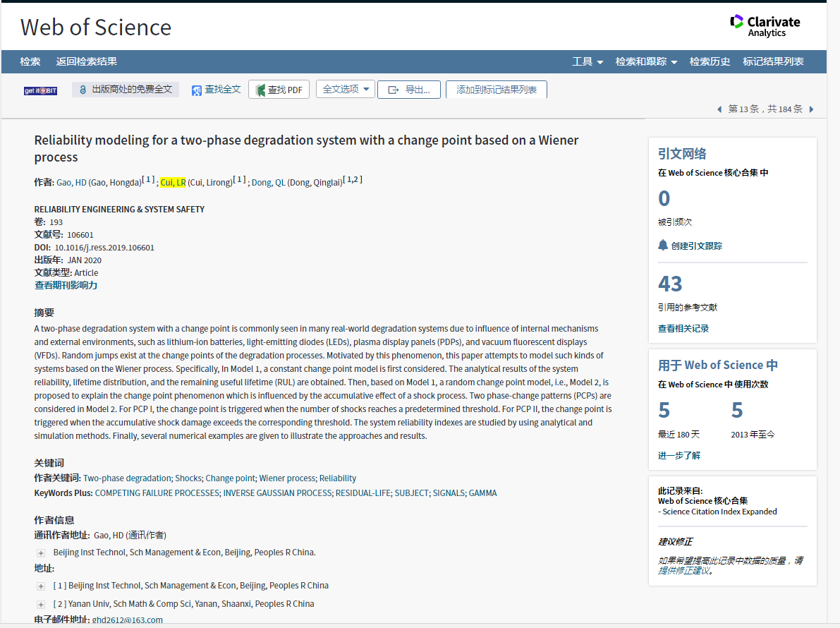Click KeyWords Plus GAMMA
Image resolution: width=840 pixels, height=628 pixels.
coord(482,493)
